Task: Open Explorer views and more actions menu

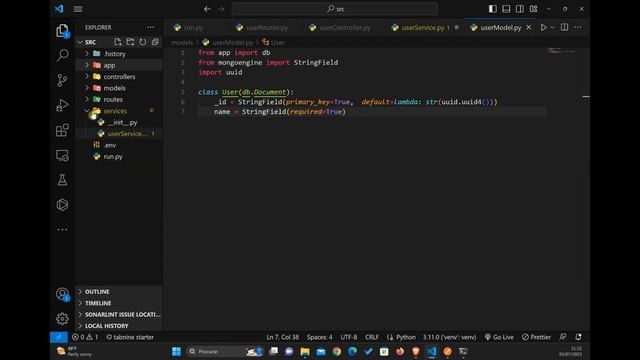Action: tap(151, 27)
